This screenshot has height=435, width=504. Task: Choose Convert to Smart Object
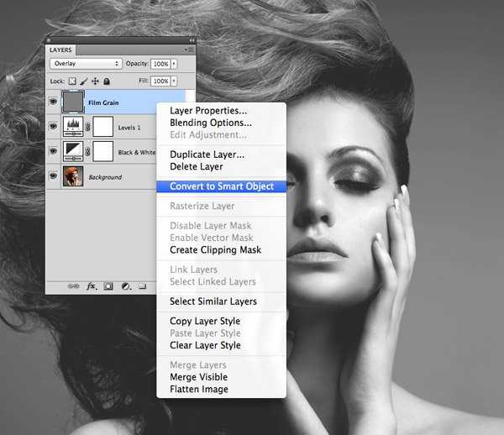point(222,186)
